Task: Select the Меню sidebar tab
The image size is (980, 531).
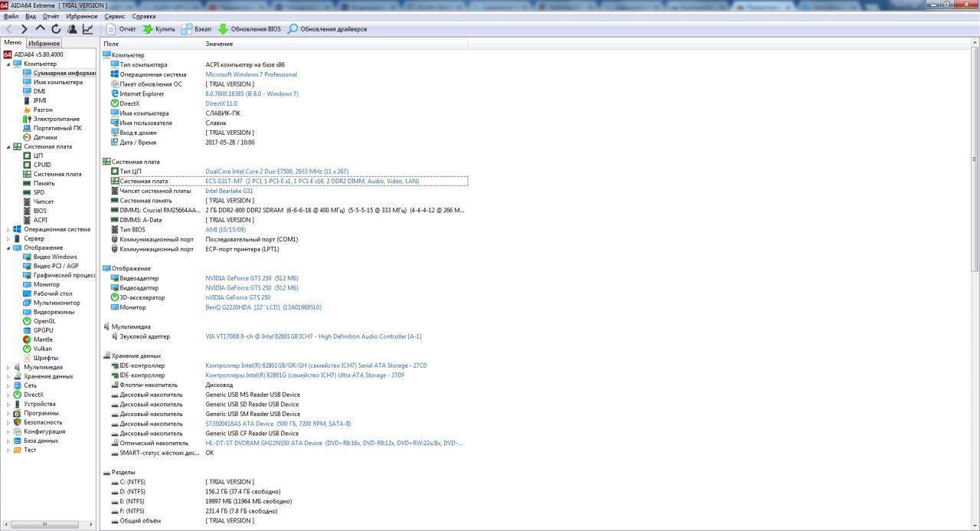Action: pyautogui.click(x=13, y=43)
